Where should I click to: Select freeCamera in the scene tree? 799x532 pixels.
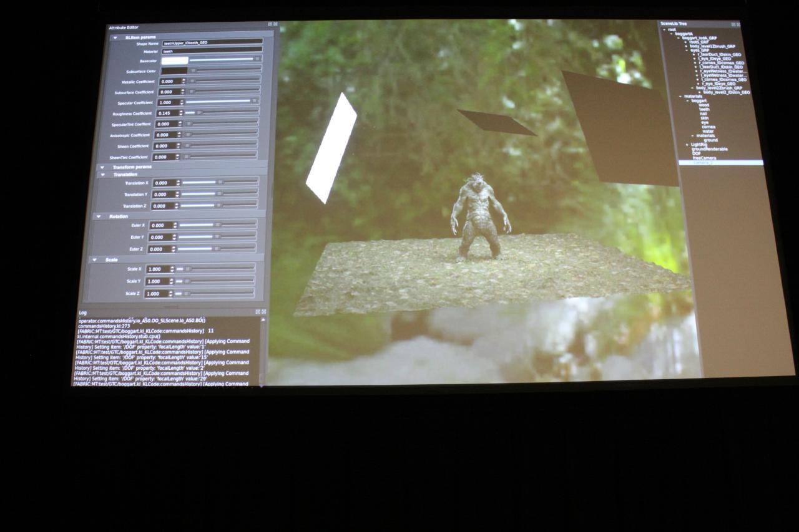click(705, 158)
